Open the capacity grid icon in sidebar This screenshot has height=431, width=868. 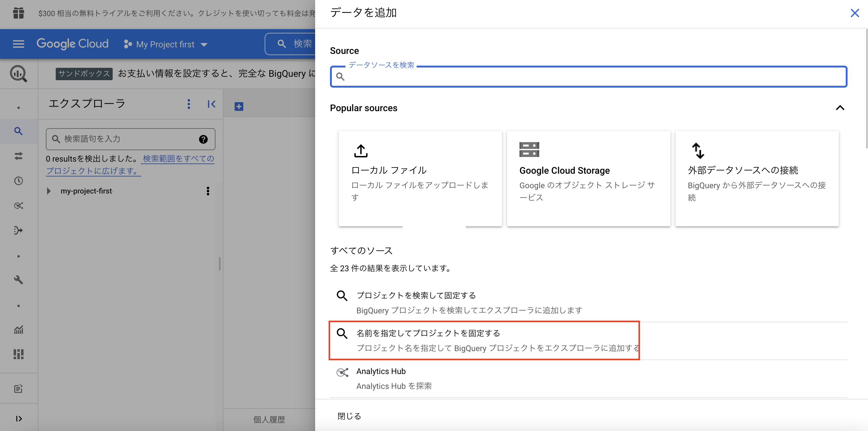click(x=19, y=354)
